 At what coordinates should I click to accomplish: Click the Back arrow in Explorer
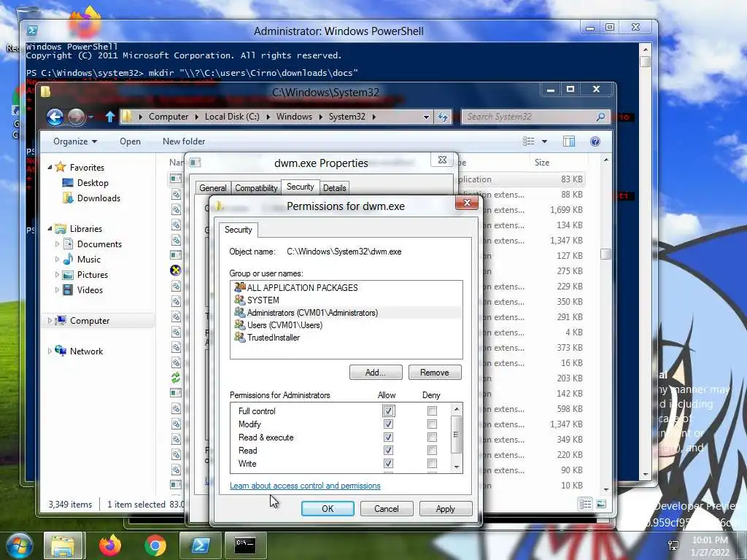point(55,117)
